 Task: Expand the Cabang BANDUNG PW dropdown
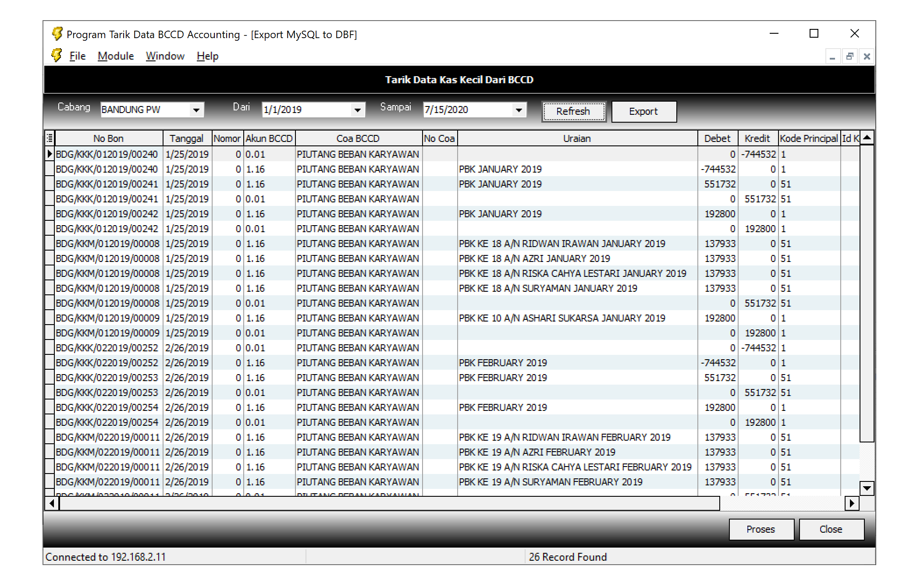coord(196,110)
